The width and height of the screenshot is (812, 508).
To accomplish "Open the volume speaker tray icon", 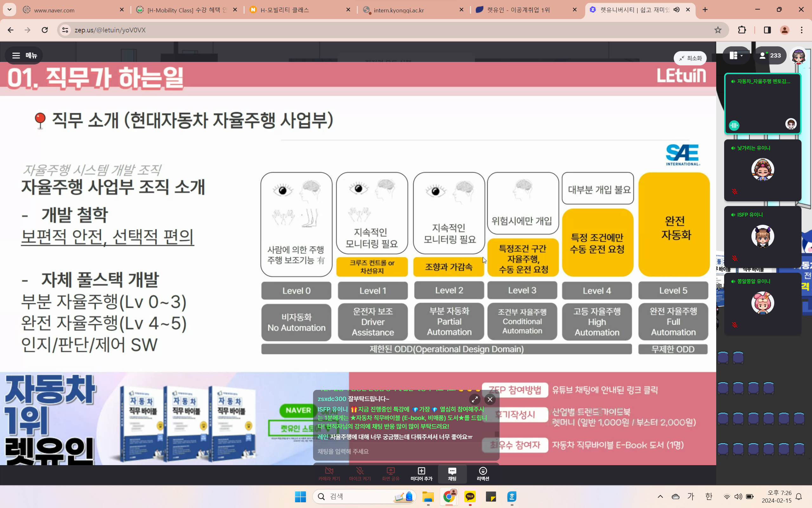I will 738,497.
